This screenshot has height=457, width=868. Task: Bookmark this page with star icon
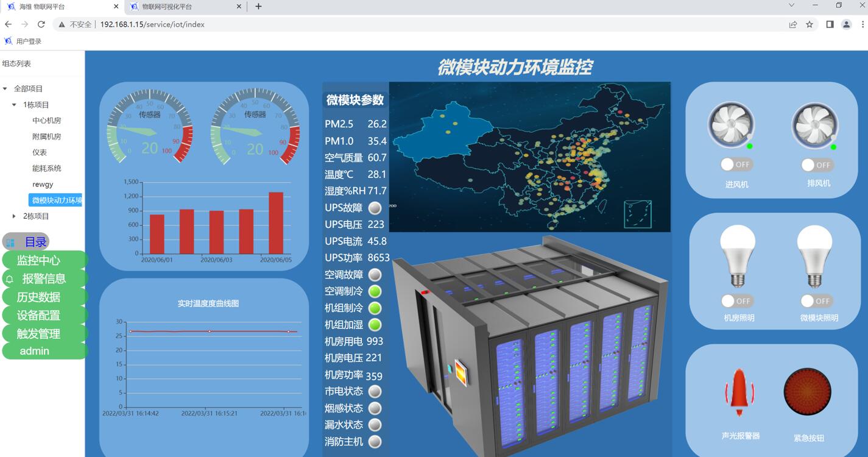pos(810,24)
